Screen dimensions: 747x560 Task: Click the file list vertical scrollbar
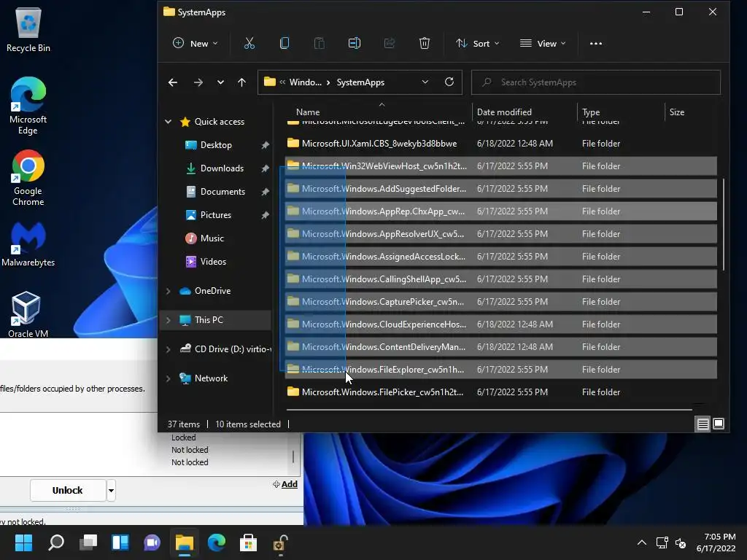tap(724, 225)
